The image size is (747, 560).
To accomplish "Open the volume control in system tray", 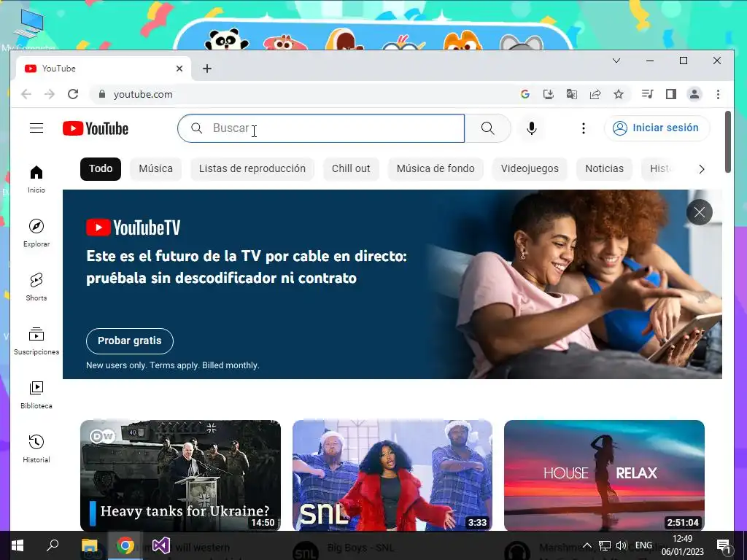I will [x=622, y=545].
